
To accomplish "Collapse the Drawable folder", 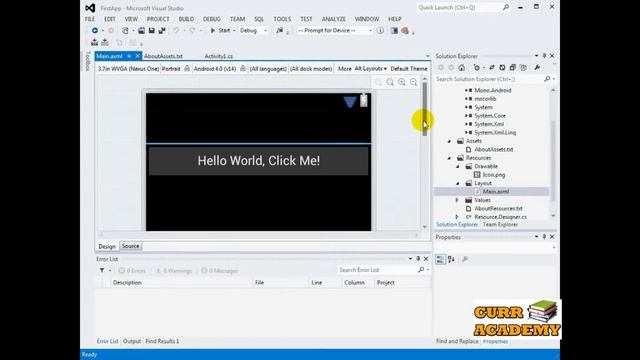I will (458, 167).
